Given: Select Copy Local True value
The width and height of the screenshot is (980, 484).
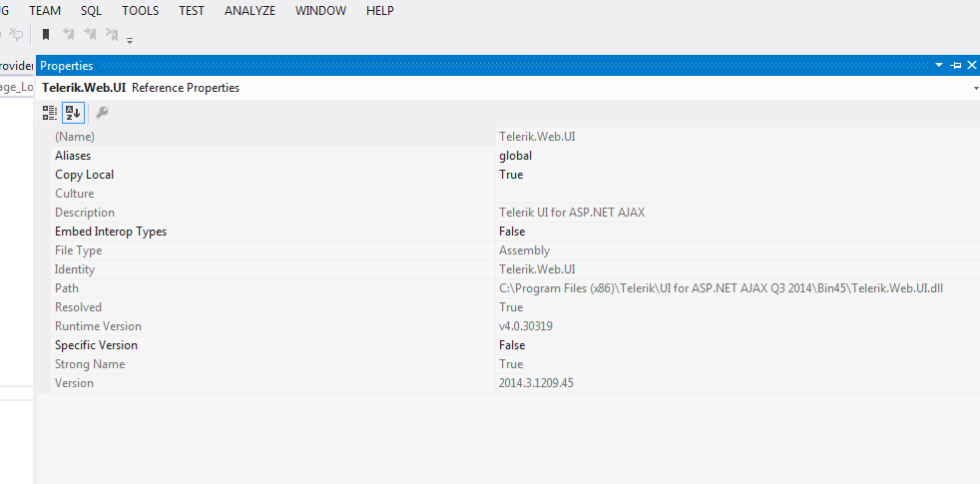Looking at the screenshot, I should tap(511, 175).
